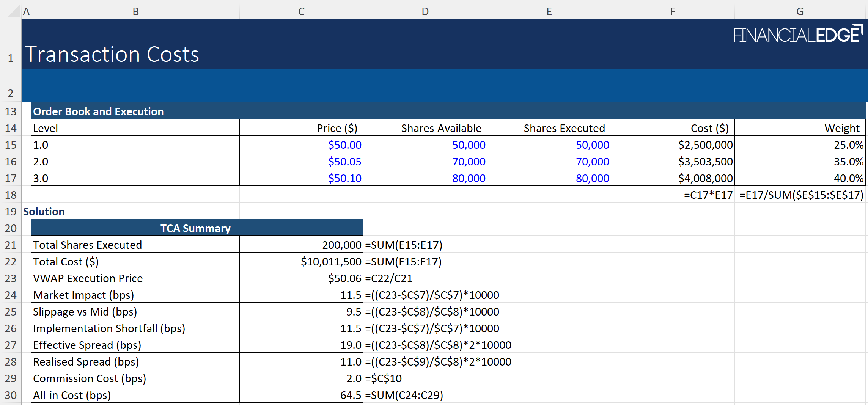Select the $50.05 price cell
The width and height of the screenshot is (868, 405).
(x=344, y=162)
